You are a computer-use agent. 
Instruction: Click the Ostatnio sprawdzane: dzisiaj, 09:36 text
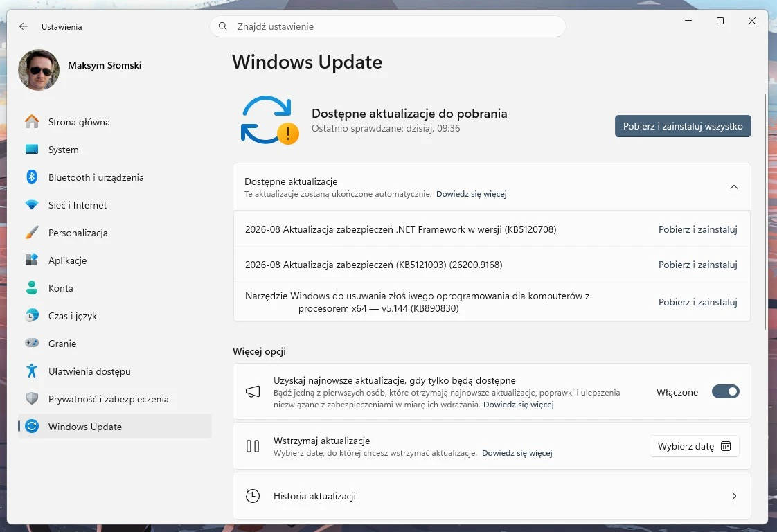pyautogui.click(x=386, y=128)
